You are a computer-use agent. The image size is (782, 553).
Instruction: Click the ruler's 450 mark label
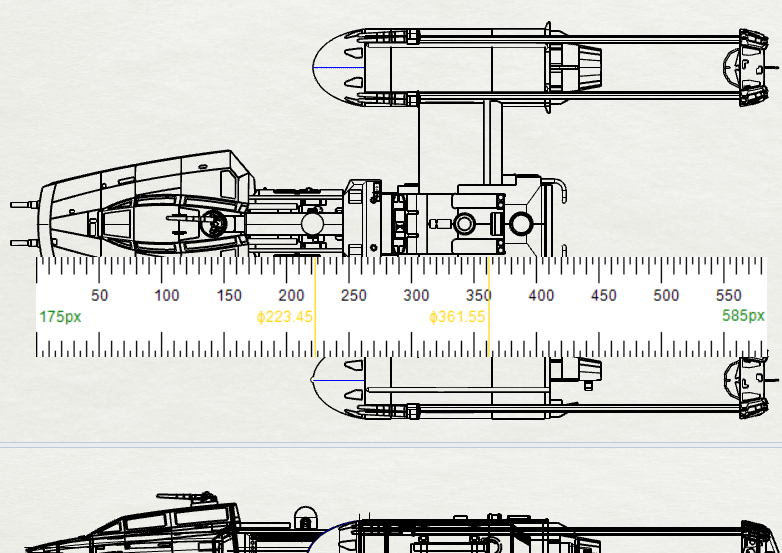point(603,296)
